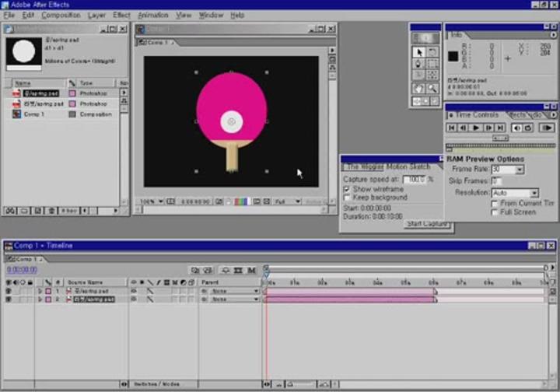Start RAM Preview button in Time Controls

pos(547,128)
